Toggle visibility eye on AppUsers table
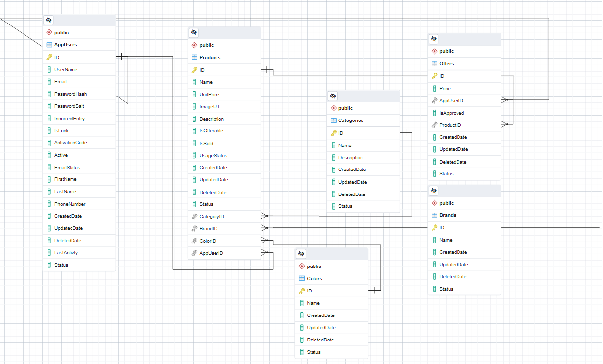The width and height of the screenshot is (603, 364). (x=48, y=20)
